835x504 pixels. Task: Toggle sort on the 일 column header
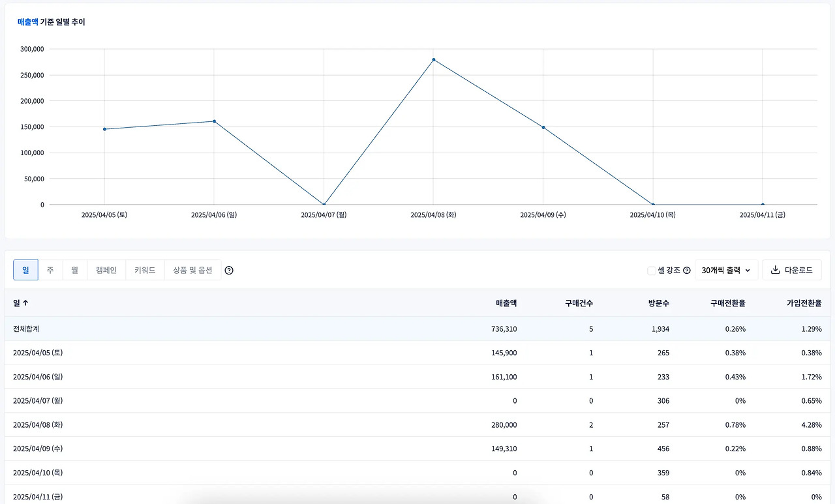click(21, 303)
